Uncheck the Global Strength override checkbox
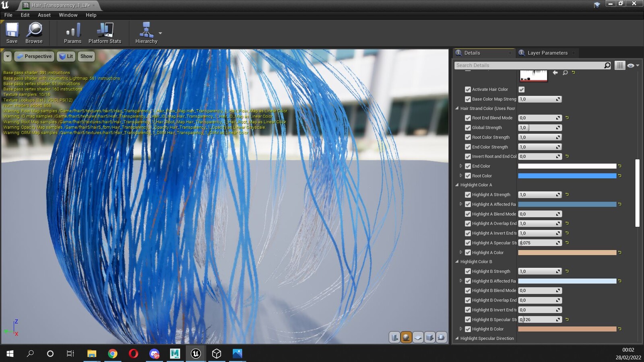644x362 pixels. click(468, 128)
